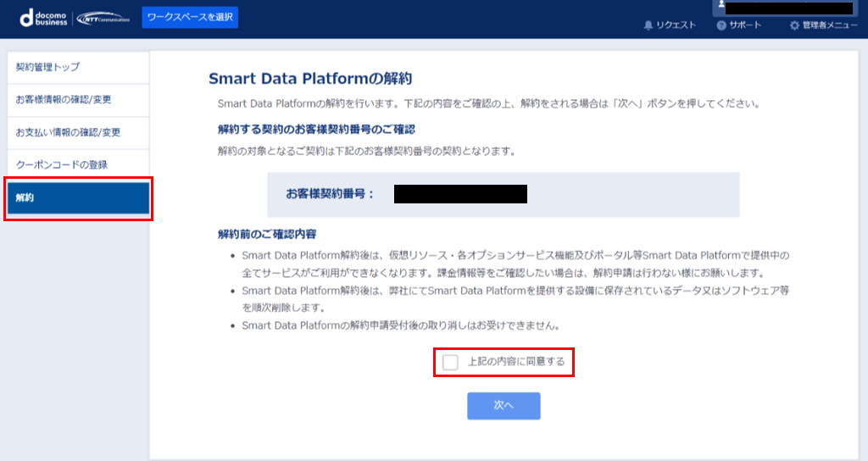Viewport: 868px width, 461px height.
Task: Open the ワークスペースを選択 selector
Action: pyautogui.click(x=190, y=17)
